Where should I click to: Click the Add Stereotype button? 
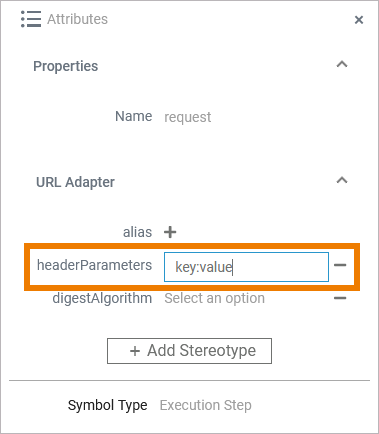[189, 351]
